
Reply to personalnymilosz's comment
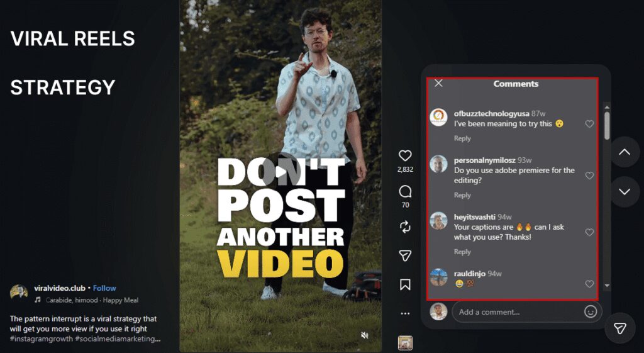coord(462,195)
